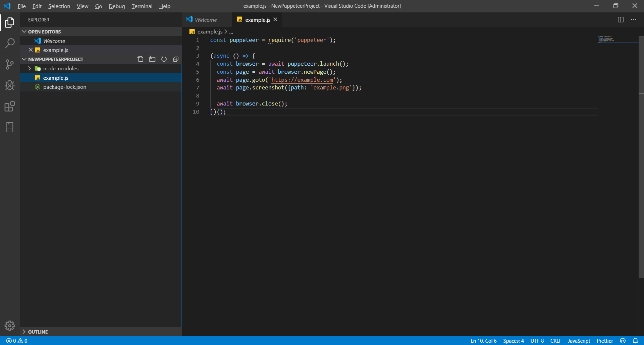
Task: Click the https://example.com link in code
Action: [302, 80]
